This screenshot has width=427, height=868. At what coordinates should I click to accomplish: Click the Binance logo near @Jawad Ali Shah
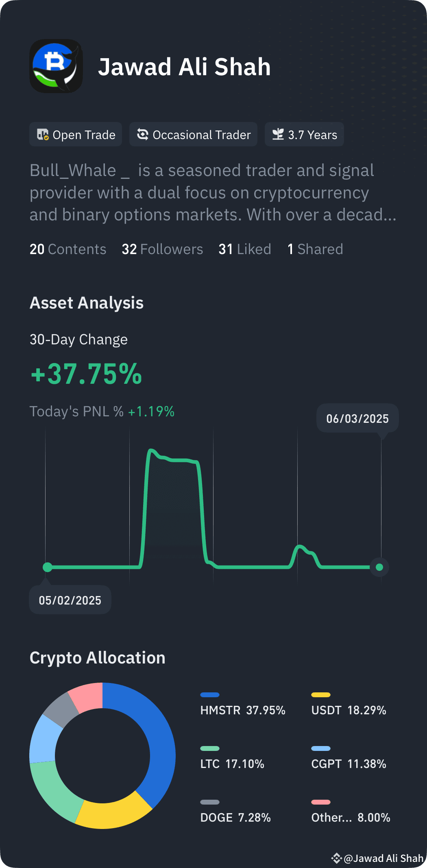click(336, 858)
